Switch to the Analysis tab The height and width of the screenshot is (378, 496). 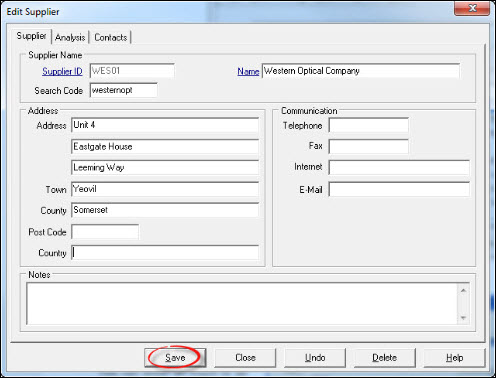click(x=70, y=37)
